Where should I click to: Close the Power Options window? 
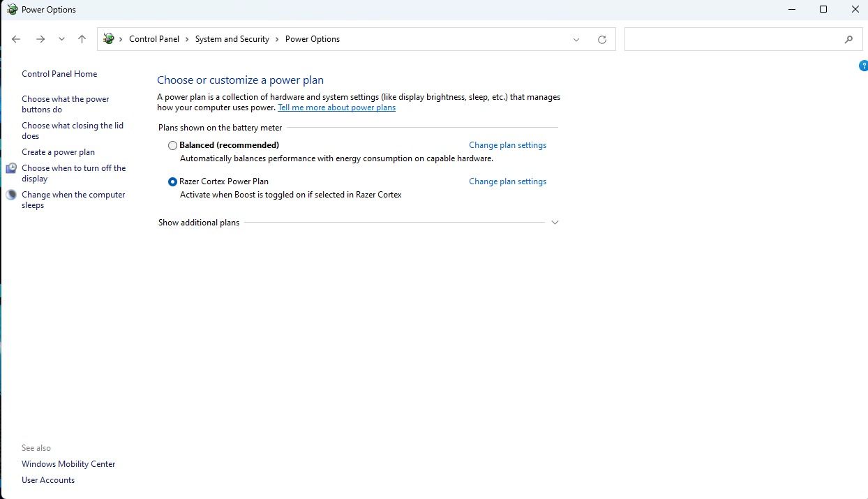tap(855, 9)
